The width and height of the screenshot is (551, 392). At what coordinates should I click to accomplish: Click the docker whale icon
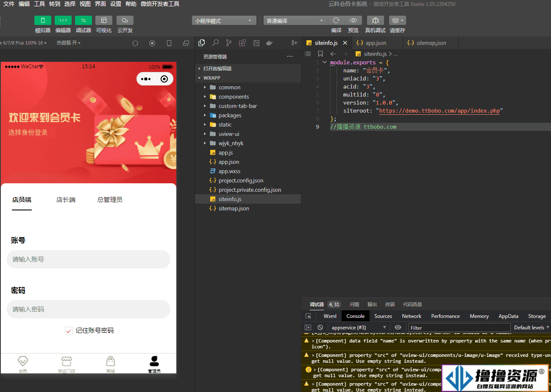pyautogui.click(x=269, y=43)
